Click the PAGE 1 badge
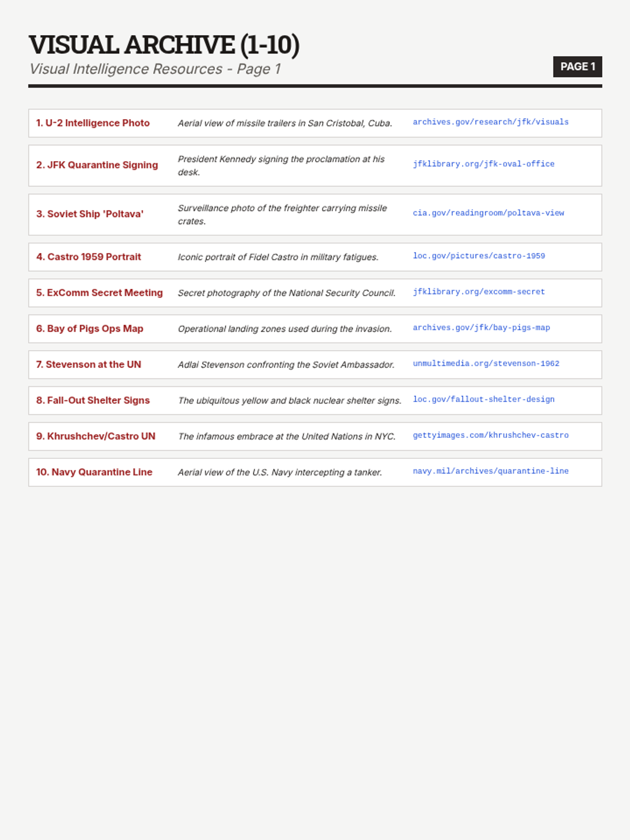 577,67
